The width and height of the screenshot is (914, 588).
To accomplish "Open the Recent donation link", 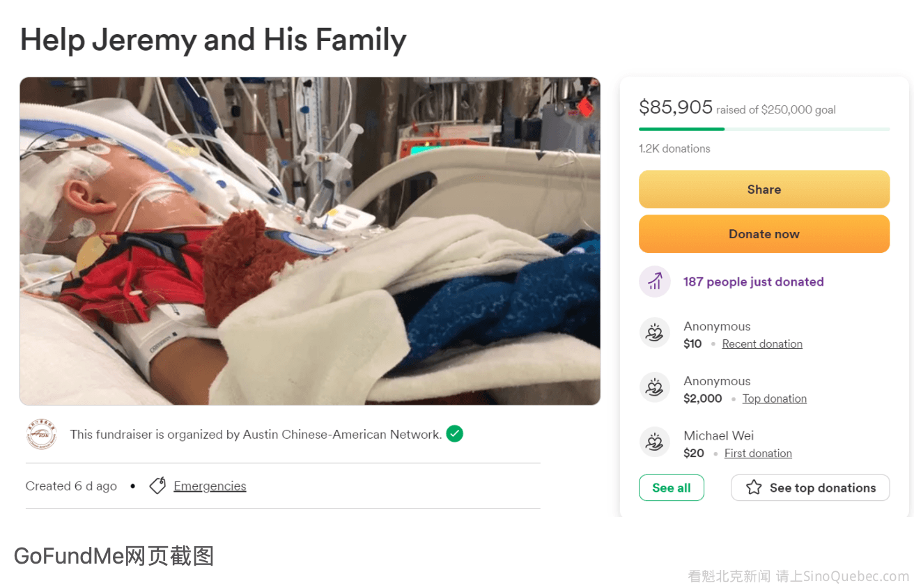I will coord(762,343).
